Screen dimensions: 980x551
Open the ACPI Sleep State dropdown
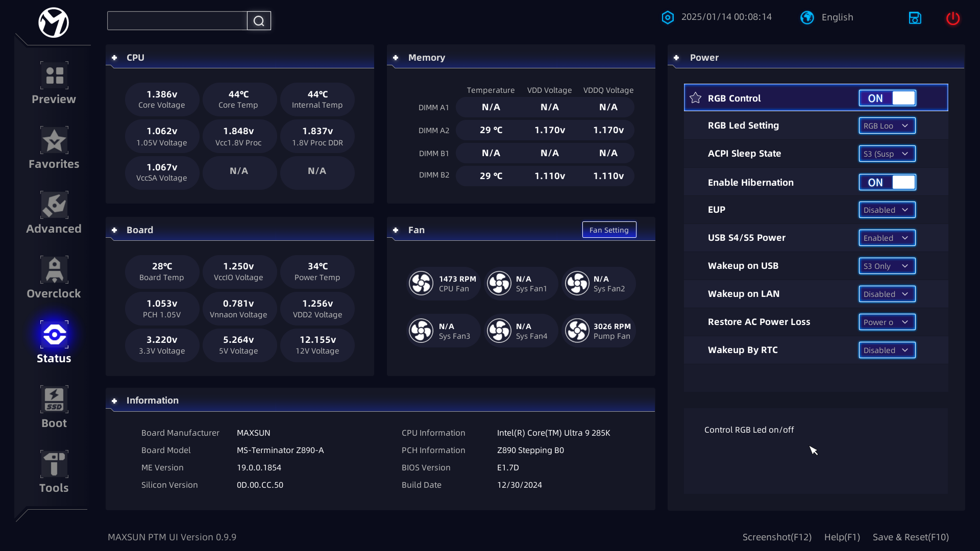[x=887, y=154]
